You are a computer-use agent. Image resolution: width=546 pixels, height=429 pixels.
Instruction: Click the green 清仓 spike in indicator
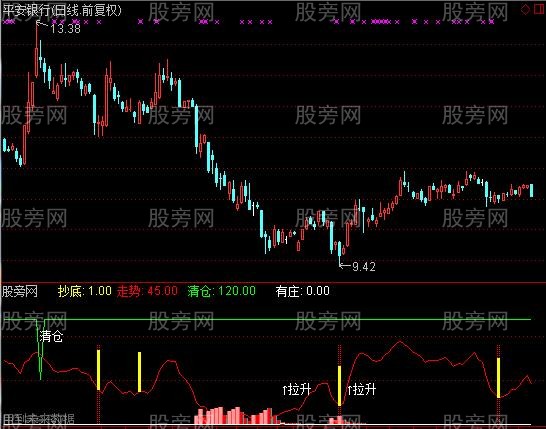pos(40,349)
